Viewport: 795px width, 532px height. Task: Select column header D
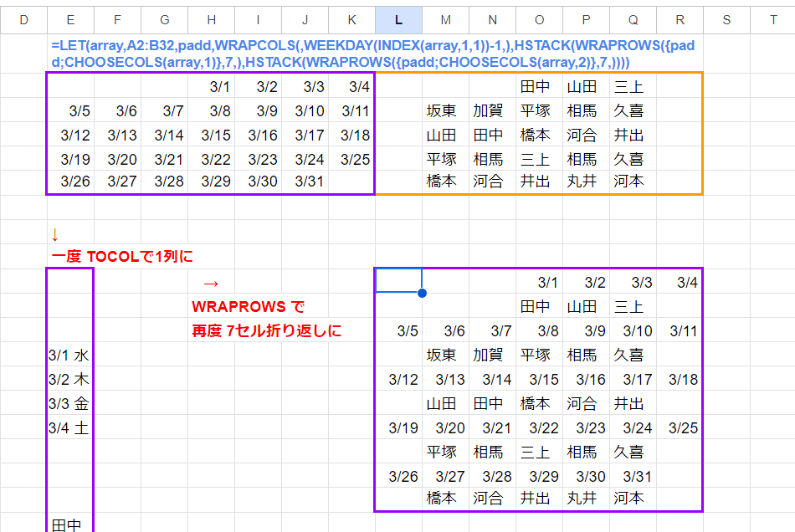pos(23,20)
